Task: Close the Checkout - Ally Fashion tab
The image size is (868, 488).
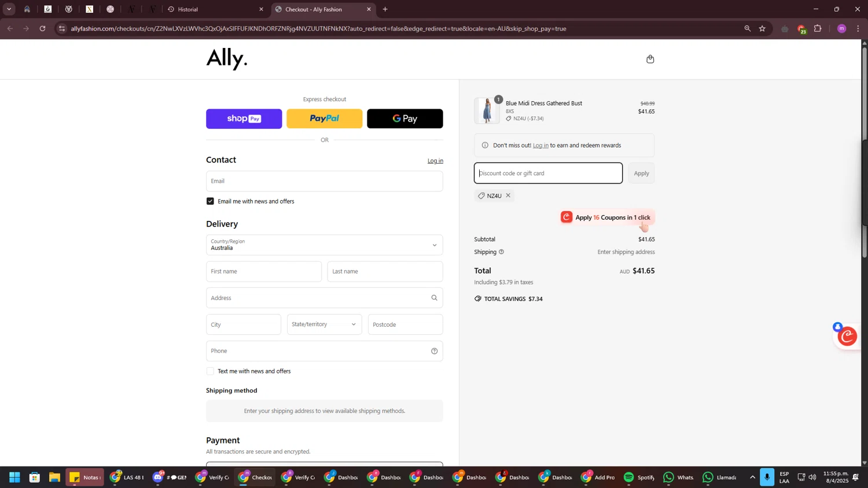Action: (x=369, y=9)
